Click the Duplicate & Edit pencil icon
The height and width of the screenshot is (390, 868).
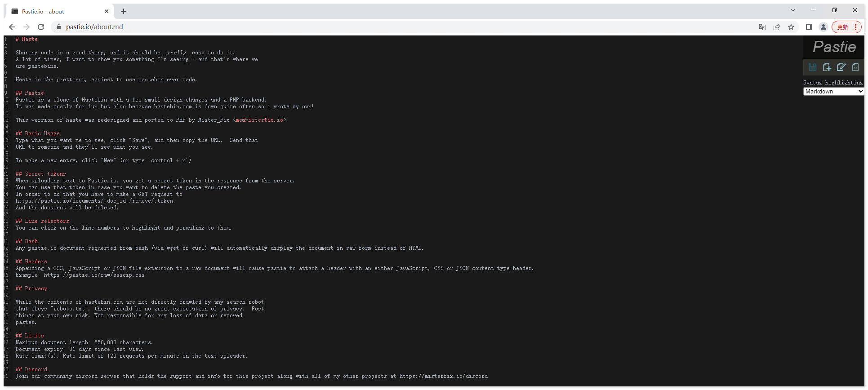click(x=841, y=67)
